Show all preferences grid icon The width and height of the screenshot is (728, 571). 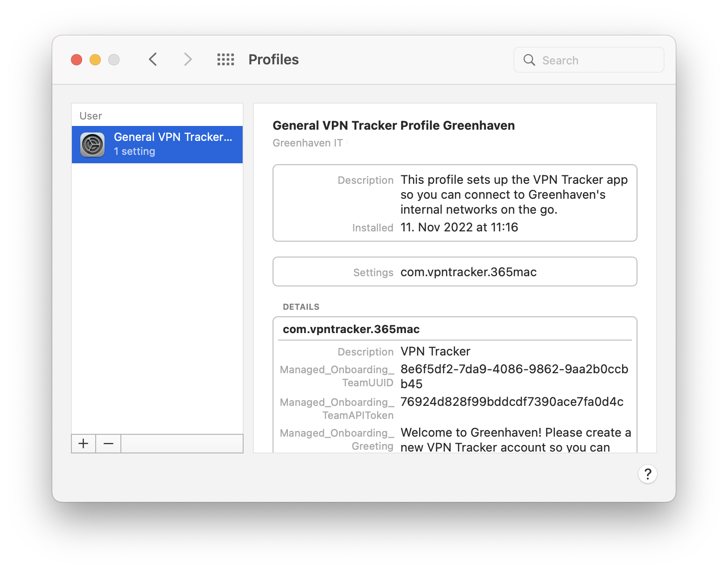[x=226, y=59]
